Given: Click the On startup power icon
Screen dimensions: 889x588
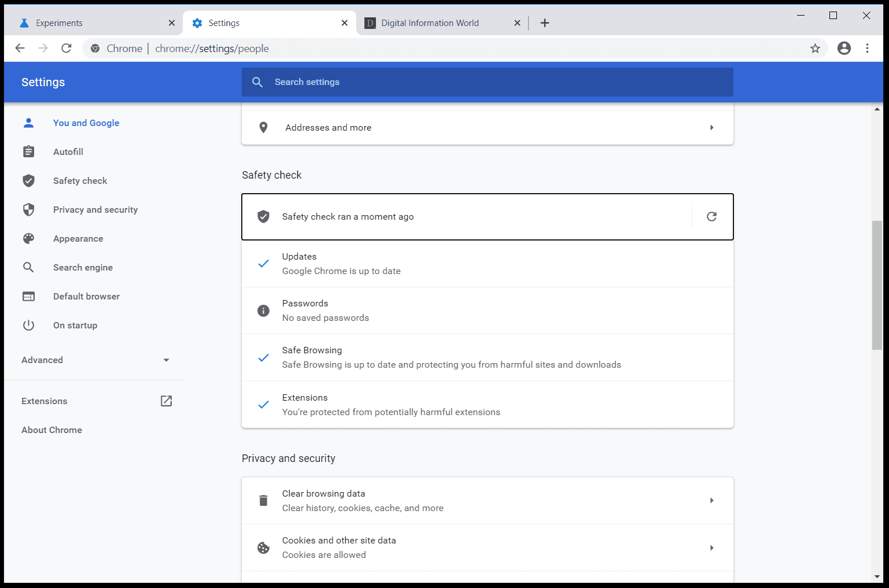Looking at the screenshot, I should [28, 325].
